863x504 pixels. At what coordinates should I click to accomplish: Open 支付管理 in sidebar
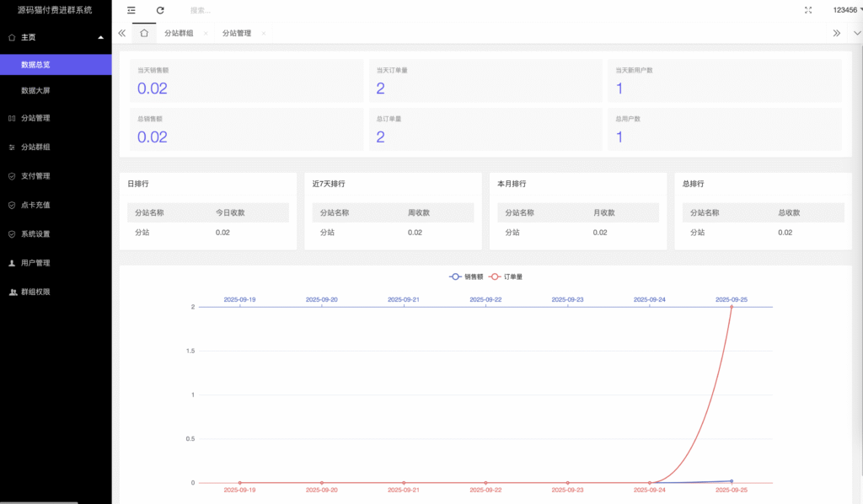tap(35, 176)
